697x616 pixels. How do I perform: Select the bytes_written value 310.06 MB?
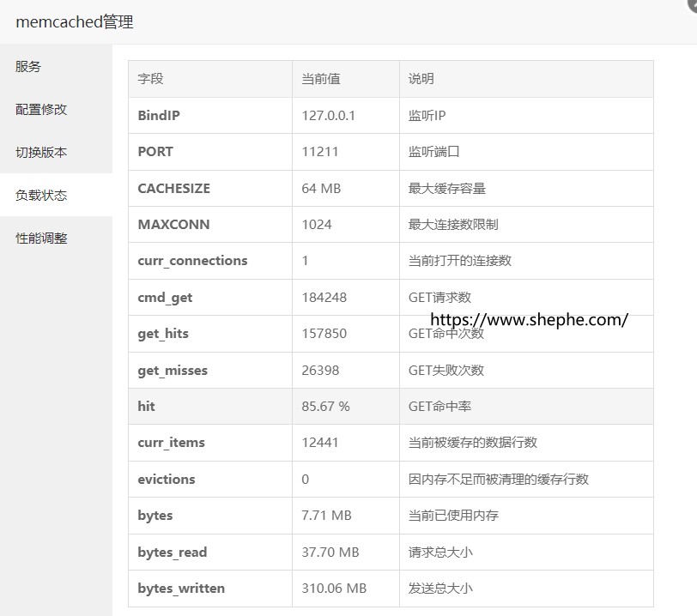pos(334,589)
